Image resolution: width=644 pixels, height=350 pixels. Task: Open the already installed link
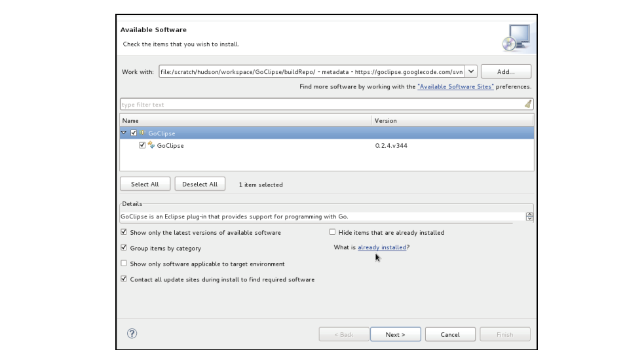click(x=382, y=247)
